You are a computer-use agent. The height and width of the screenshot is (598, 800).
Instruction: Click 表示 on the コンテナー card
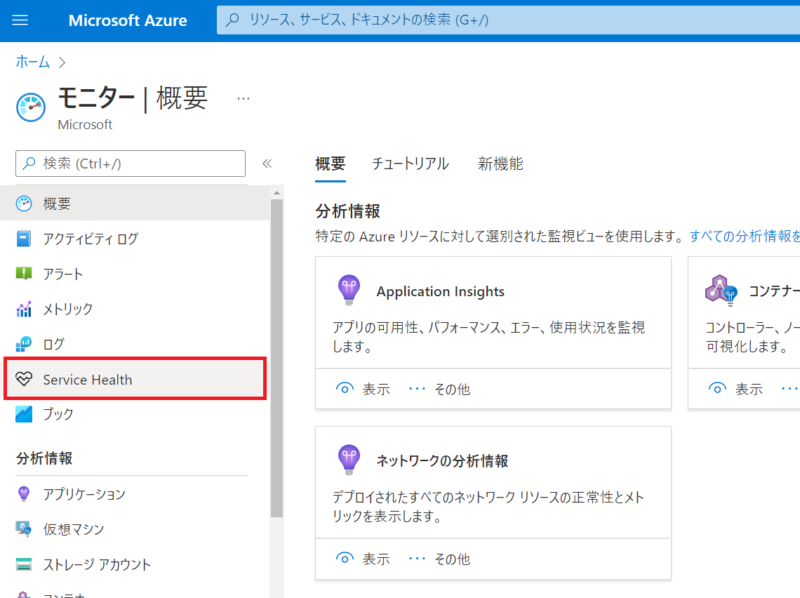click(x=748, y=389)
